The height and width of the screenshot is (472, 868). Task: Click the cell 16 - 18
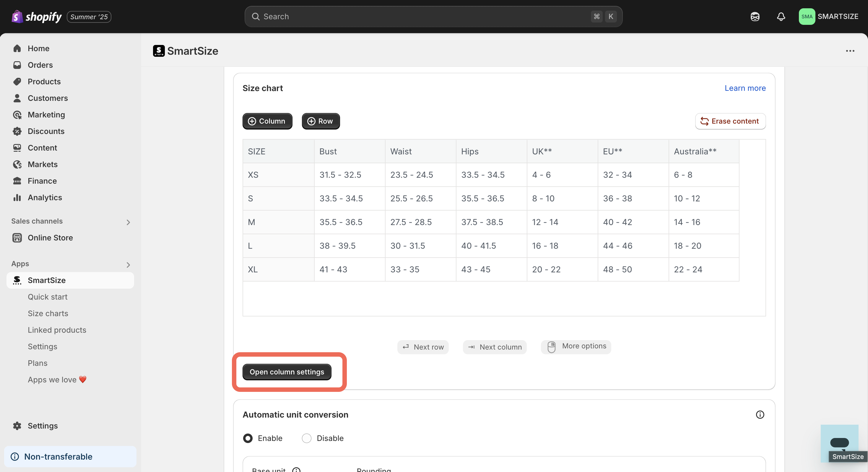(563, 246)
